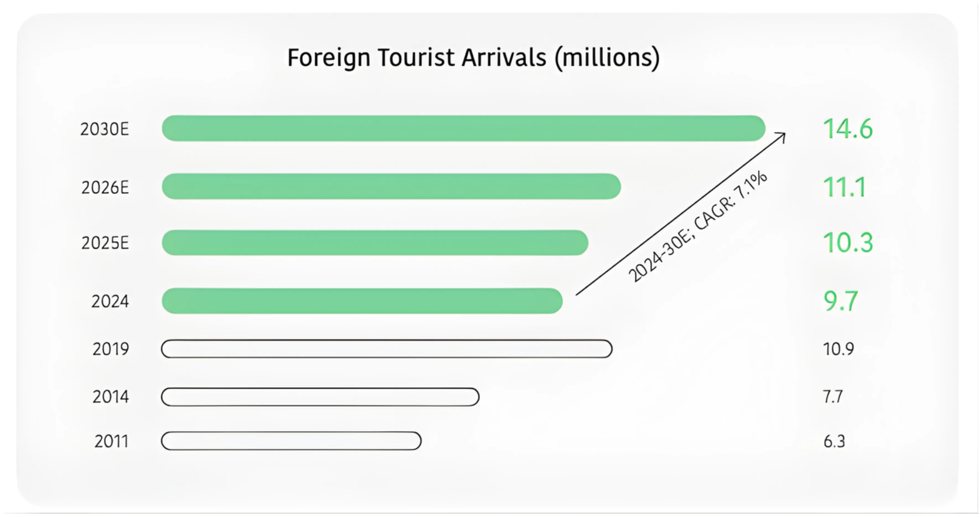Select the green 2030E bar
The image size is (980, 517).
pos(463,129)
